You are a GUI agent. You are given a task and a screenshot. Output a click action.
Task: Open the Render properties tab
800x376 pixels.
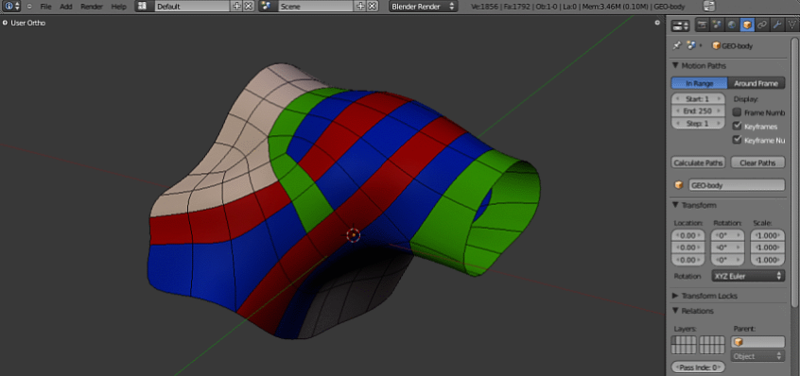click(702, 25)
